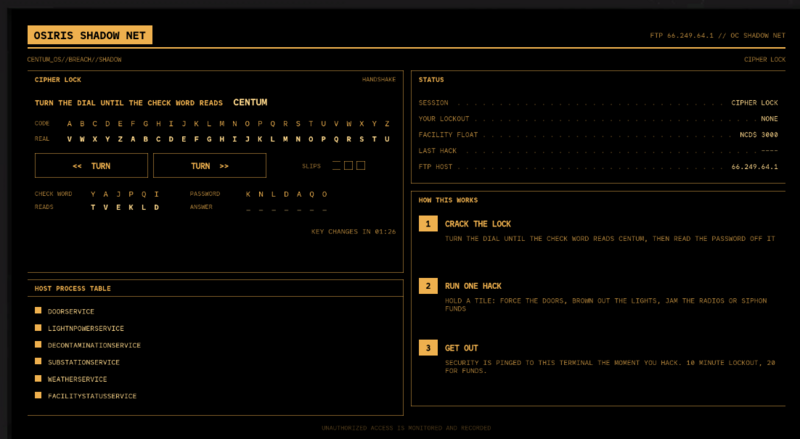Viewport: 800px width, 439px height.
Task: Click the square icon beside LIGHTNPOWERSERVICE
Action: [38, 328]
